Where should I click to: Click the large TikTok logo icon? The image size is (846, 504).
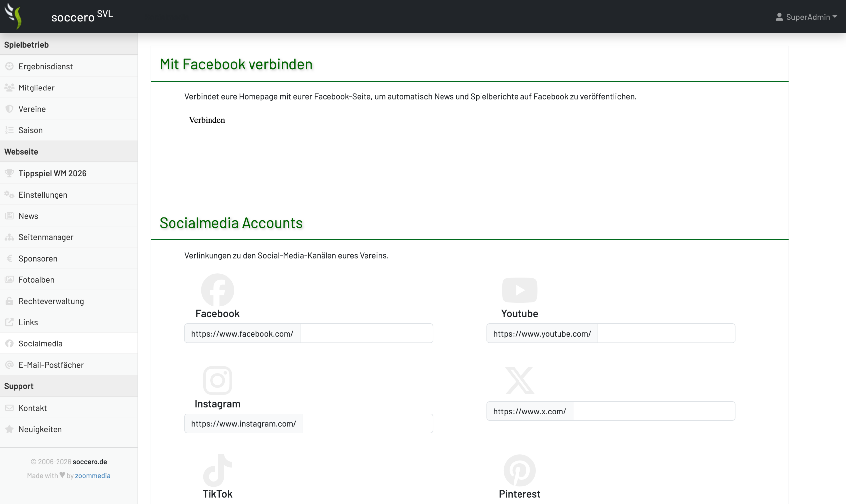click(x=217, y=470)
